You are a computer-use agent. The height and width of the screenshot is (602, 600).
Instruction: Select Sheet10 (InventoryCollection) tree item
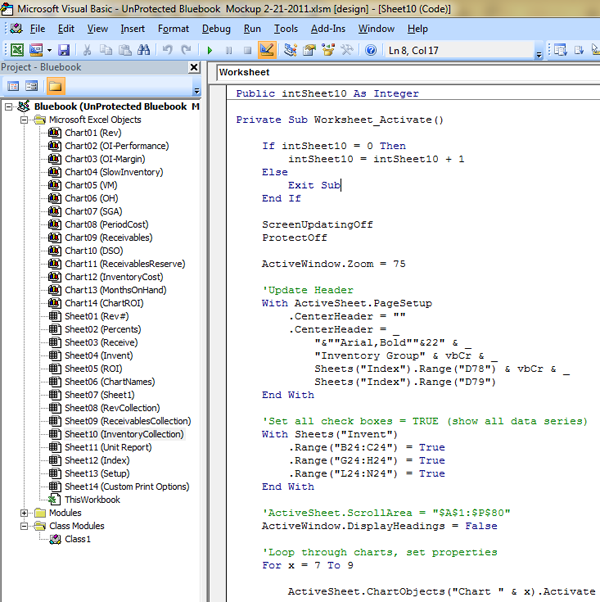tap(124, 434)
